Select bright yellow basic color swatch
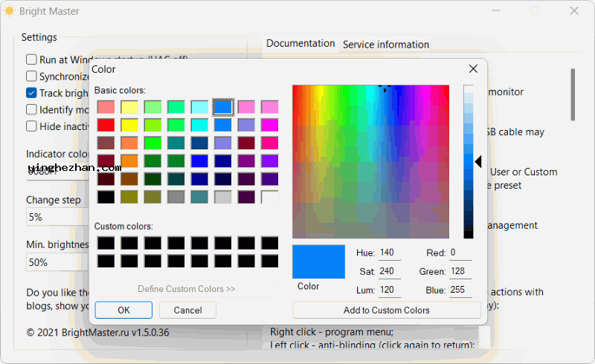 (x=129, y=125)
